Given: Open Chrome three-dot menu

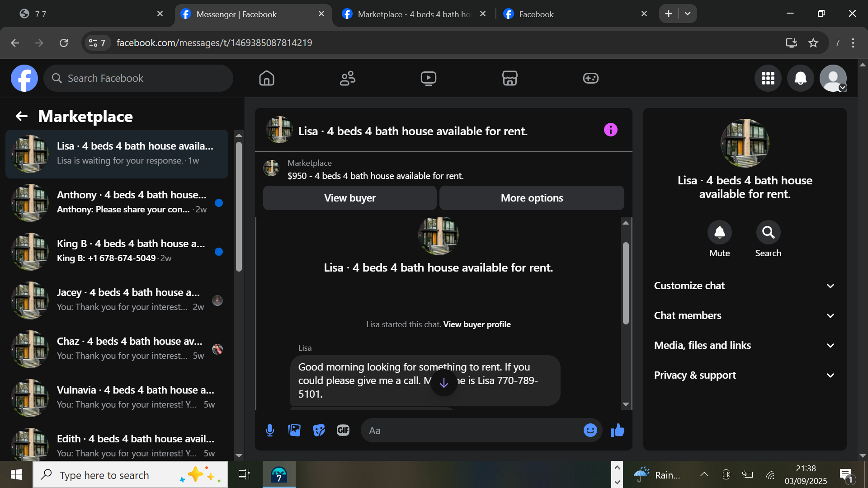Looking at the screenshot, I should point(853,43).
